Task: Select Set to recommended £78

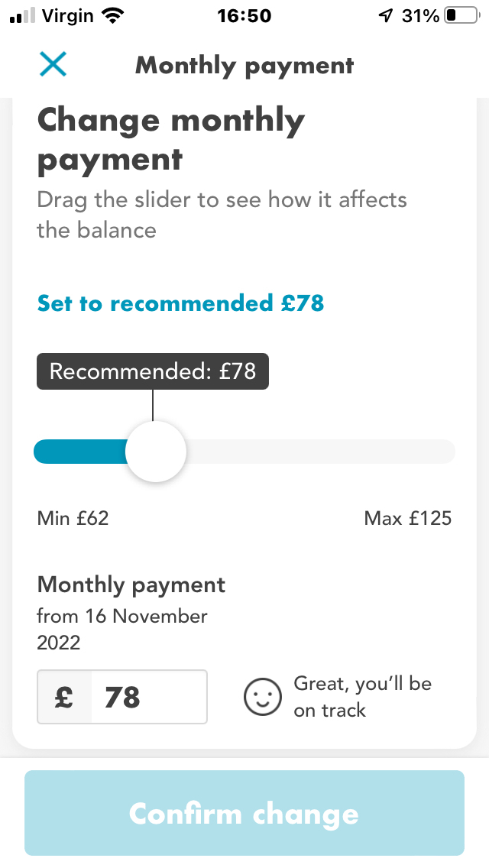Action: click(x=180, y=303)
